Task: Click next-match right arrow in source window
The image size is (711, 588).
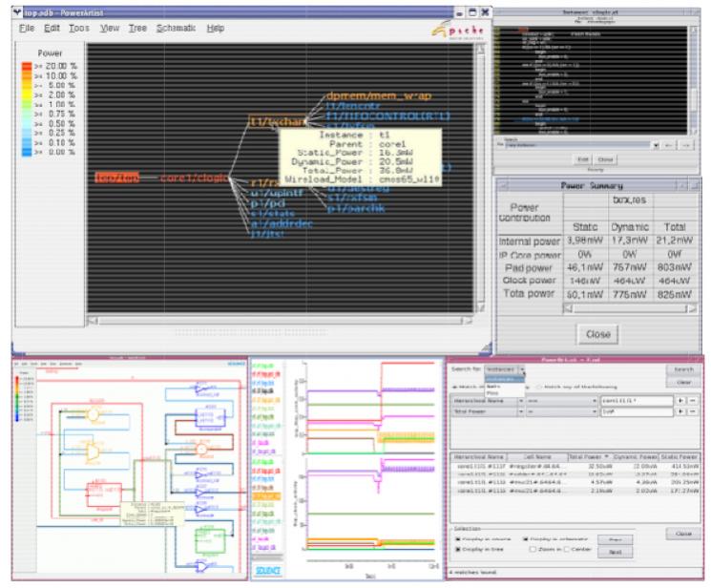Action: click(x=686, y=145)
